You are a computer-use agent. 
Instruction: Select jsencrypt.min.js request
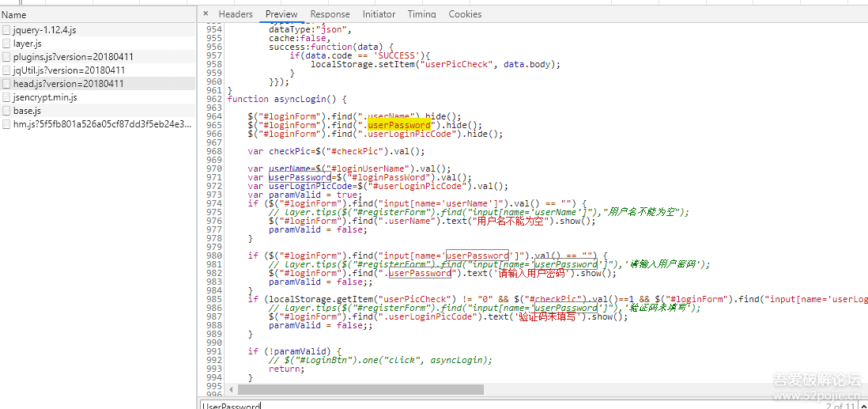97,97
